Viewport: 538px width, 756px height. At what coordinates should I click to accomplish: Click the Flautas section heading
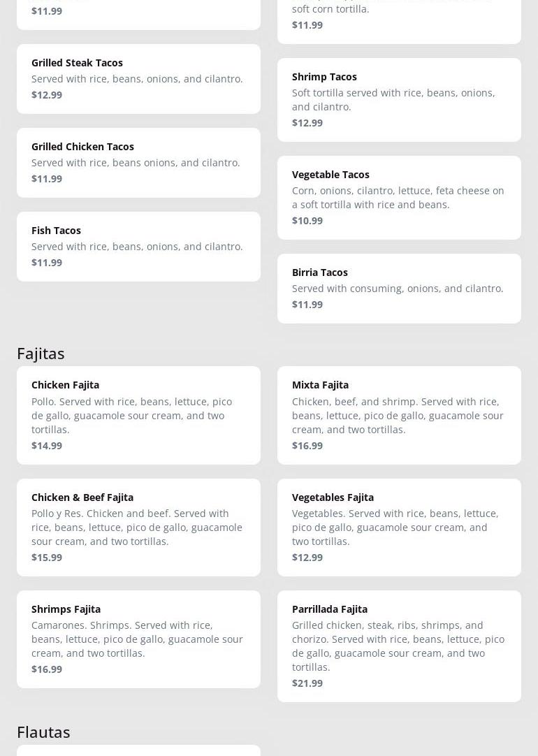pos(43,732)
